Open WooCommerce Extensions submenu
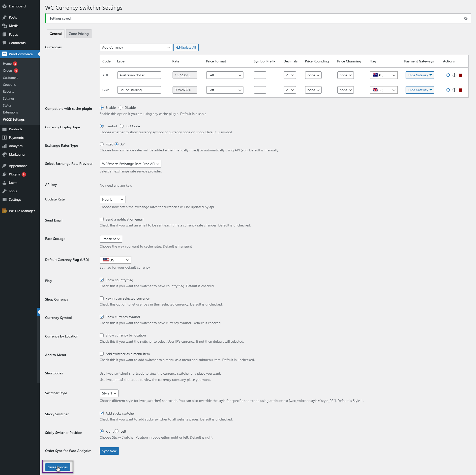The width and height of the screenshot is (476, 475). [x=10, y=112]
